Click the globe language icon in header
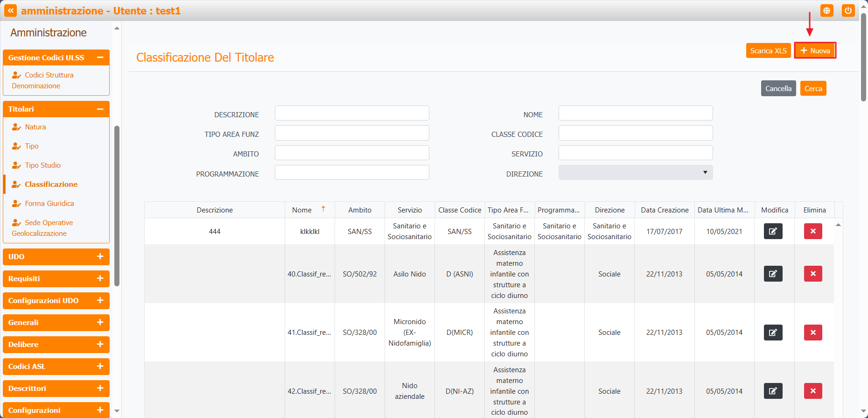 [x=826, y=11]
